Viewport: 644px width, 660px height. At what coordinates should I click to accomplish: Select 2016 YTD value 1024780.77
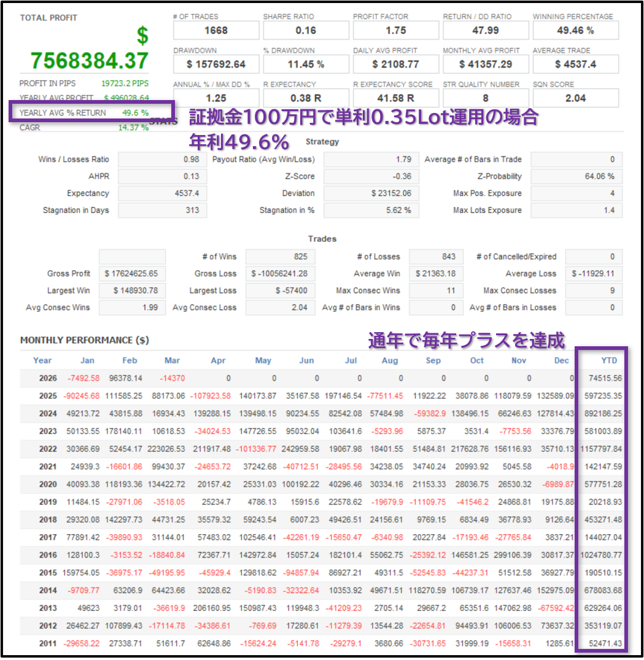point(601,555)
